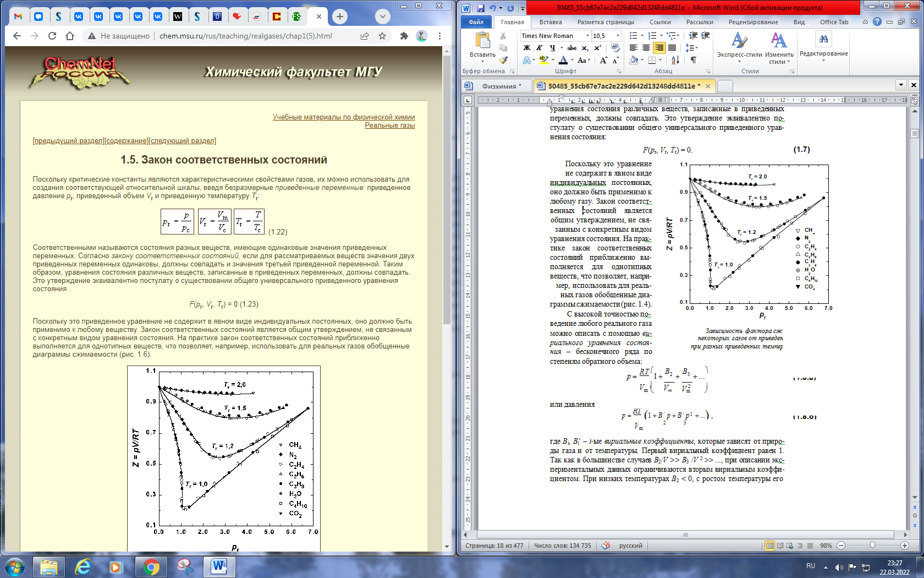Click the zoom slider handle in Word
The width and height of the screenshot is (924, 578).
coord(872,546)
